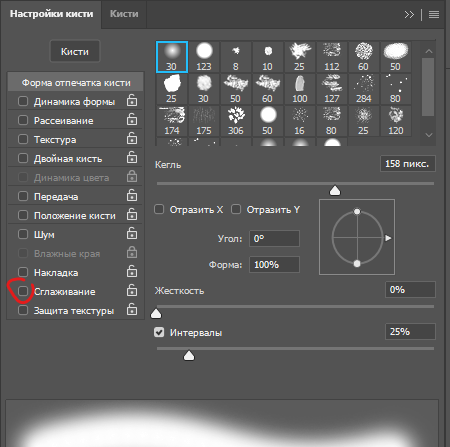Toggle lock icon for Передача
Image resolution: width=450 pixels, height=447 pixels.
pos(132,195)
